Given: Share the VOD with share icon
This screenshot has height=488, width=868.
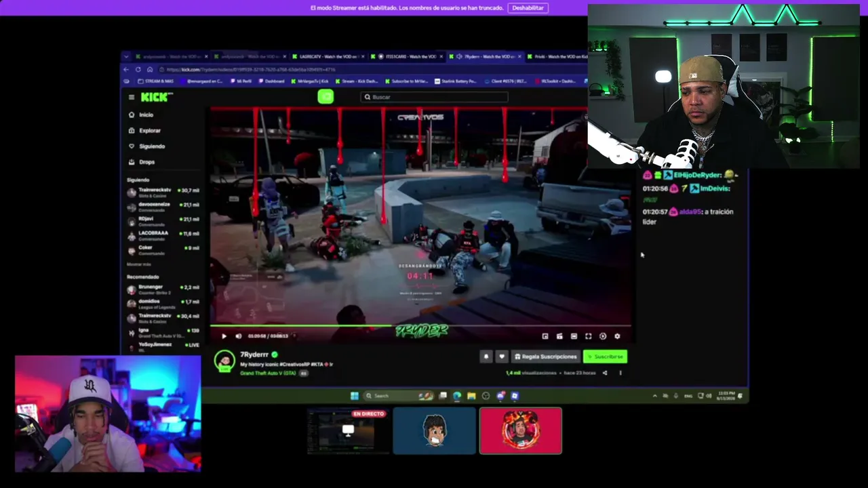Looking at the screenshot, I should point(605,373).
